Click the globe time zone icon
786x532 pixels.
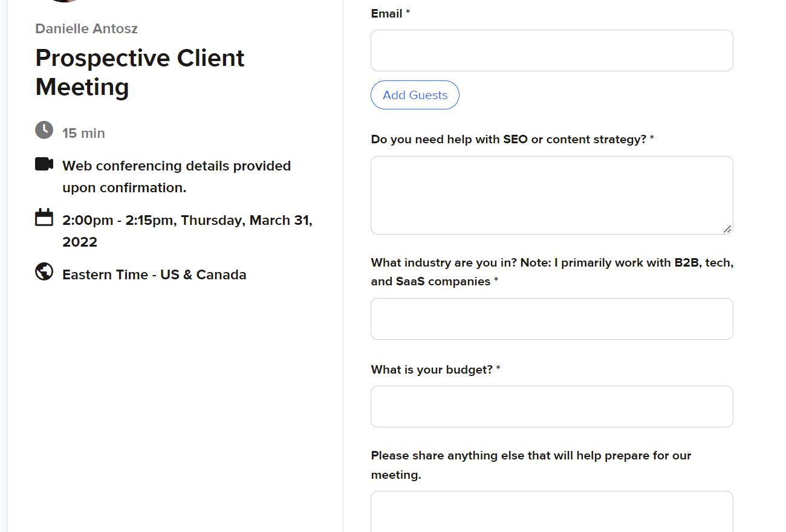[44, 272]
